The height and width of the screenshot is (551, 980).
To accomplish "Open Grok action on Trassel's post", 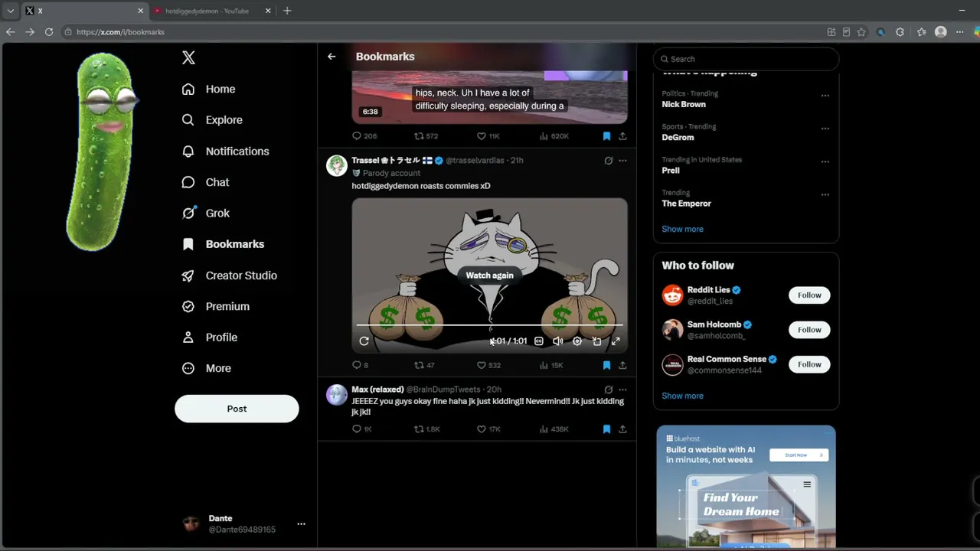I will tap(609, 161).
